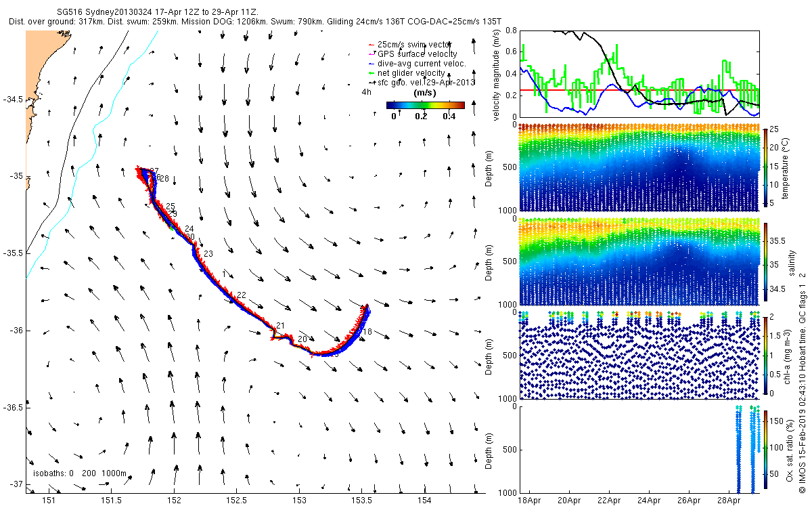
Task: Click the "24Apr" date tick
Action: coord(649,501)
